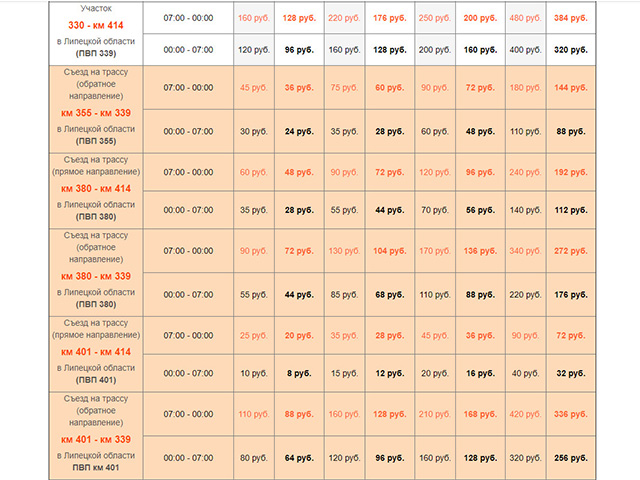Click '07:00 - 00:00' in the 330 - км 414 row
Viewport: 640px width, 480px height.
(188, 18)
